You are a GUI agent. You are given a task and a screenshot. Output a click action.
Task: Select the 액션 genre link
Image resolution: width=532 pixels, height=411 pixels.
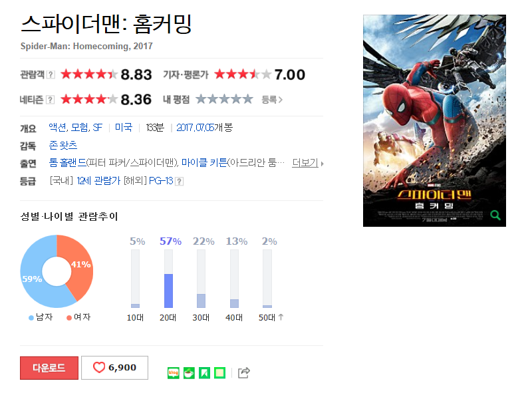[x=57, y=128]
